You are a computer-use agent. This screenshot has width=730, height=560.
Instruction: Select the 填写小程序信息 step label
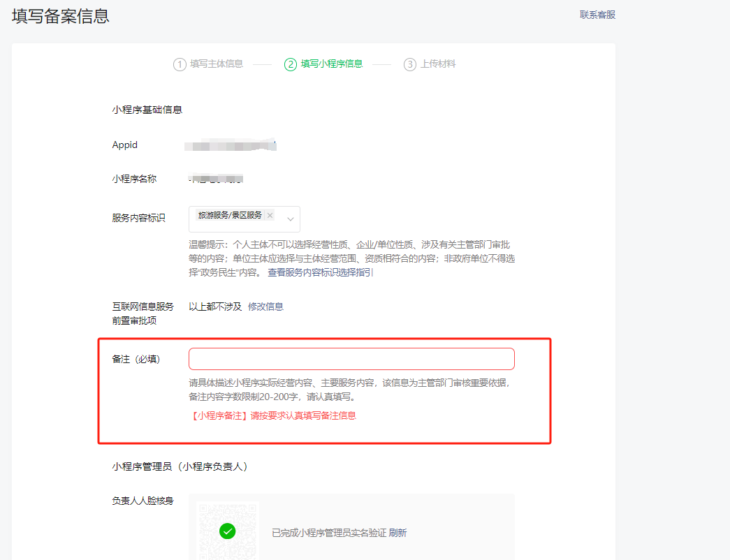tap(332, 64)
